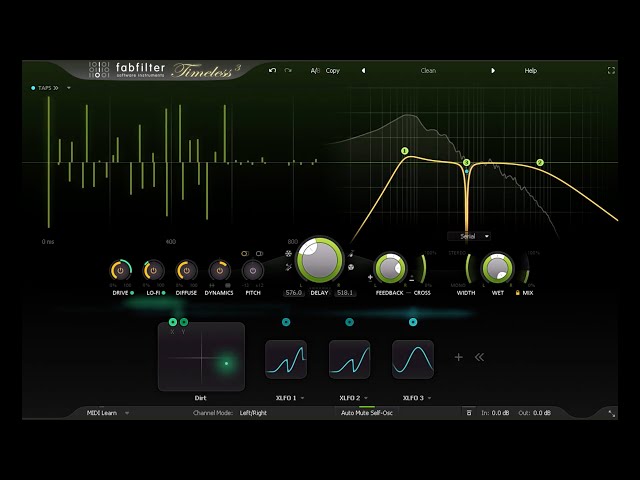Open the XLFO 1 waveform display
This screenshot has width=640, height=480.
pyautogui.click(x=286, y=359)
